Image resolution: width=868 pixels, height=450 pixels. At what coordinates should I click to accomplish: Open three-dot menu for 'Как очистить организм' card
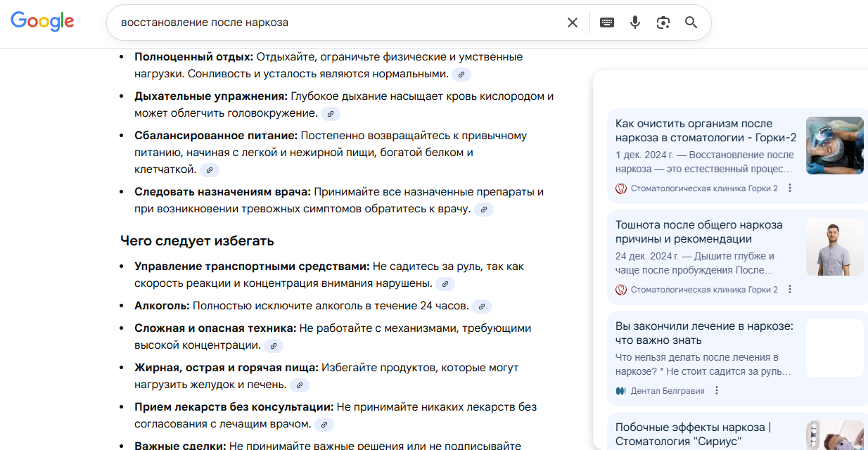click(790, 188)
